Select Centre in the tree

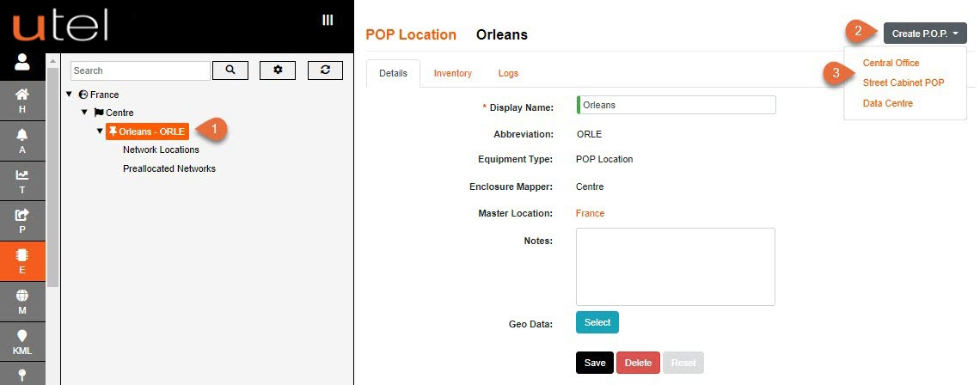click(x=119, y=113)
